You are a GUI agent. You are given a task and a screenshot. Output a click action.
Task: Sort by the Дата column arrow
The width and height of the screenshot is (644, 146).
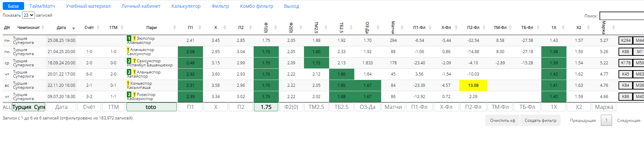click(73, 28)
